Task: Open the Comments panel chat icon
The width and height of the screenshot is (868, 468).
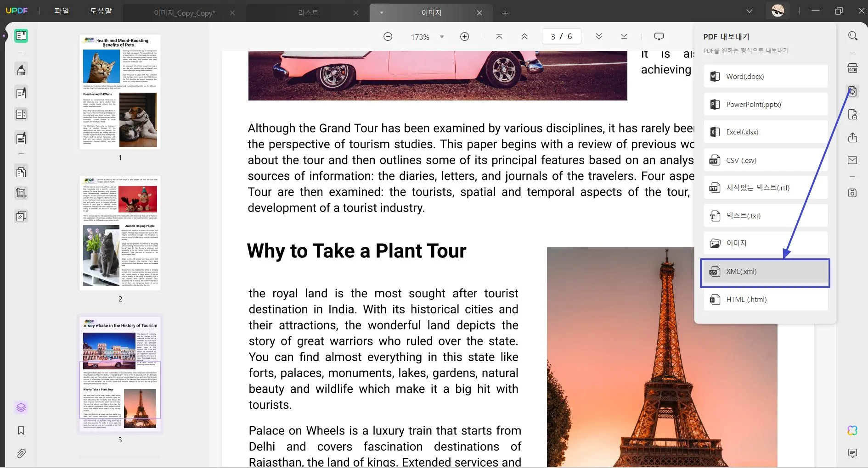Action: [853, 453]
